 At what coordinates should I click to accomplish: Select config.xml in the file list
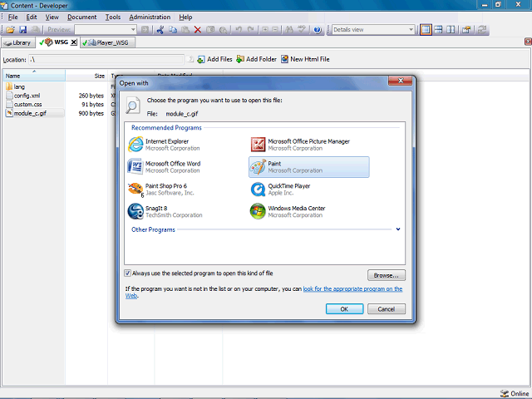coord(23,96)
